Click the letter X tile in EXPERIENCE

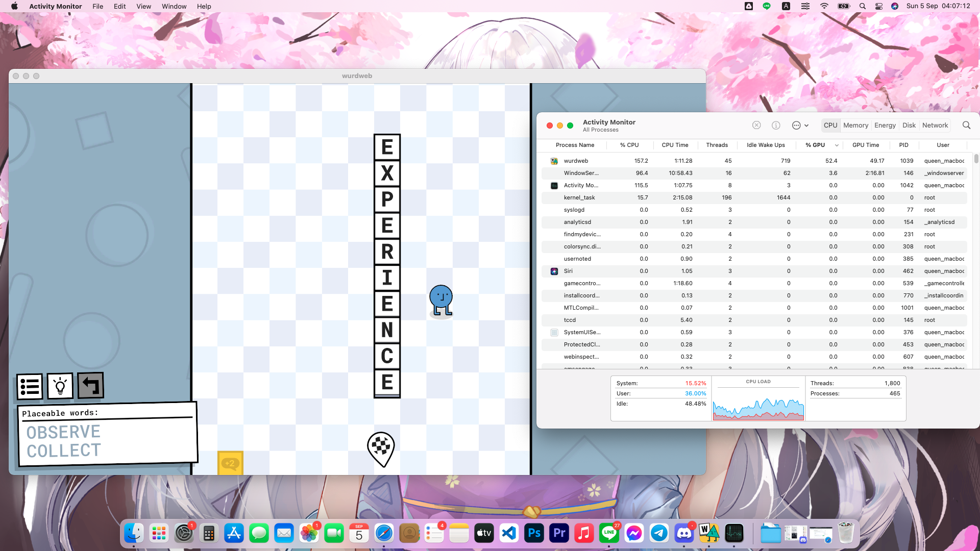point(387,173)
